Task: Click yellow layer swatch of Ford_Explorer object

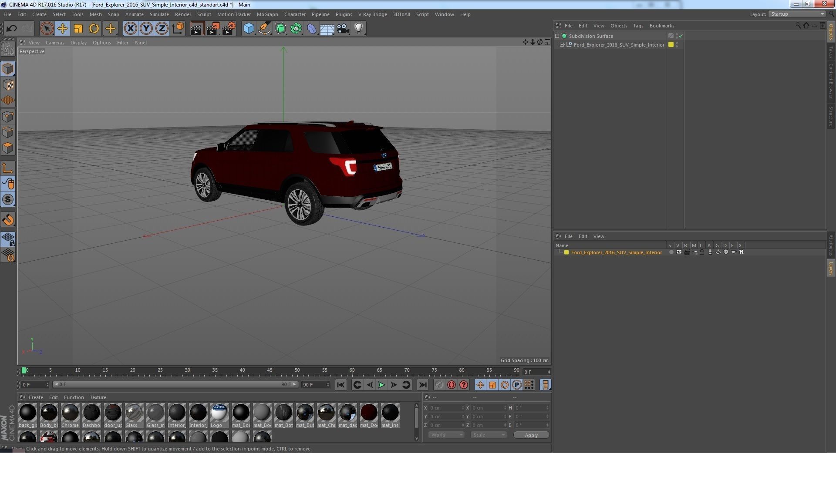Action: [x=671, y=44]
